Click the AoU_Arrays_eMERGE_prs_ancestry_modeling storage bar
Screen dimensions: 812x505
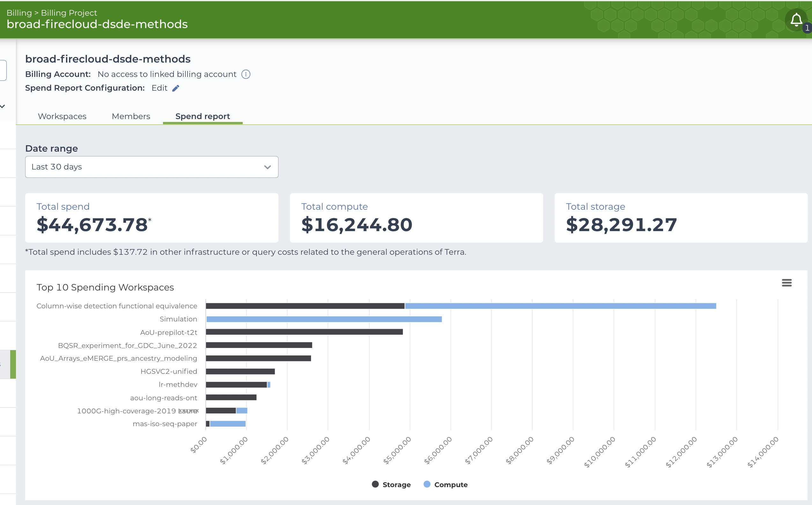pyautogui.click(x=258, y=358)
